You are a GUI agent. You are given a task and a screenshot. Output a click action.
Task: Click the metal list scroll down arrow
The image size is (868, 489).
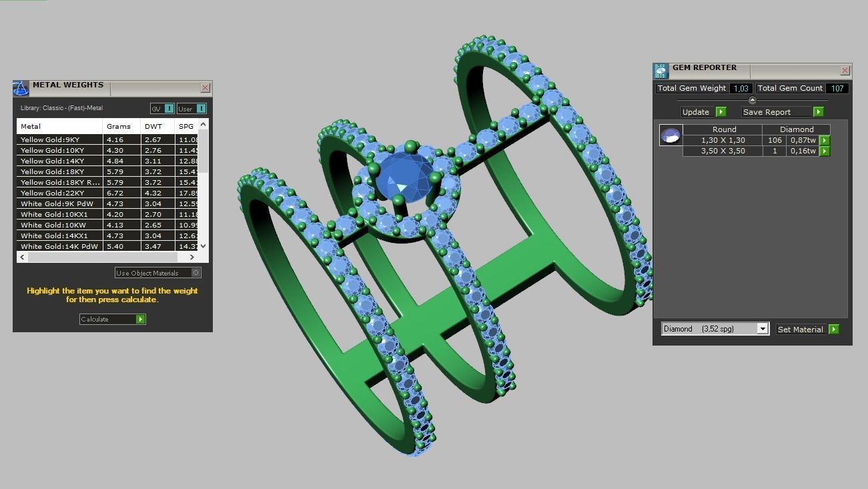coord(203,246)
